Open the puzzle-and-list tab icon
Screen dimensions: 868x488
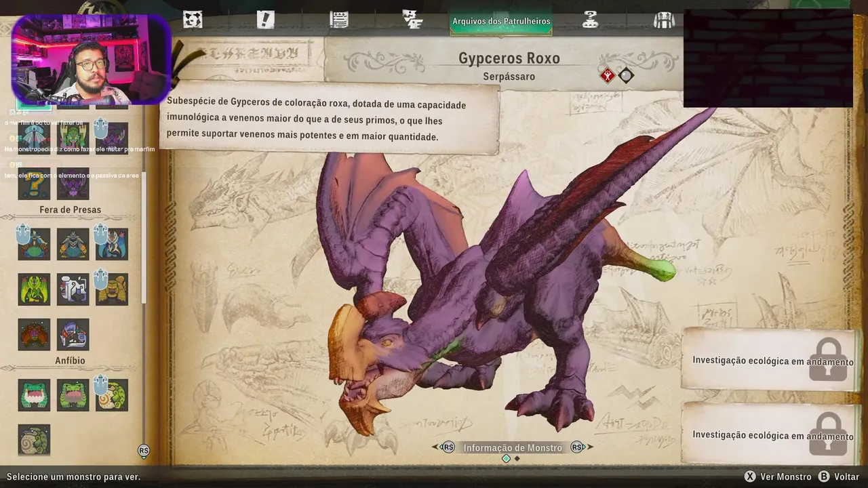(412, 20)
